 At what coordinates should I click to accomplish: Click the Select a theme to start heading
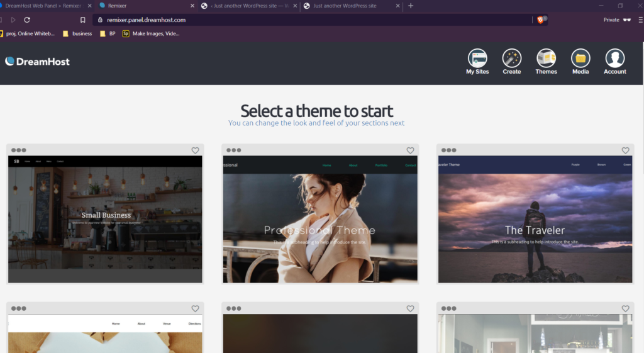click(x=316, y=111)
